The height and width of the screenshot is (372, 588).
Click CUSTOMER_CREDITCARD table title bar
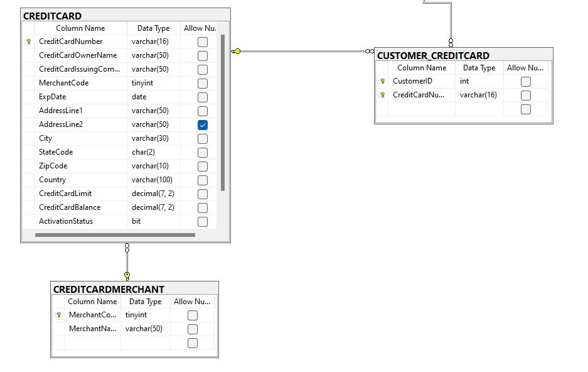click(464, 55)
